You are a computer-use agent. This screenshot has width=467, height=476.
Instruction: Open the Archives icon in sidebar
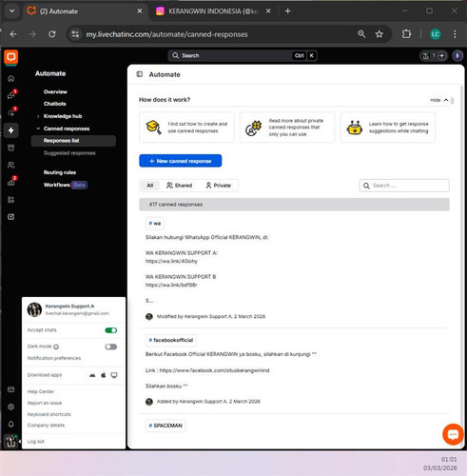click(x=11, y=148)
